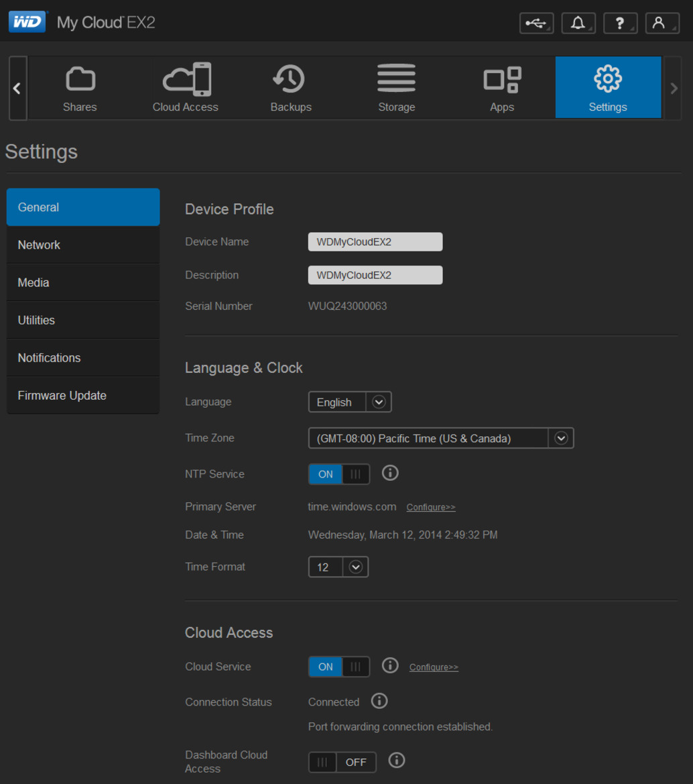The width and height of the screenshot is (693, 784).
Task: Click Configure link for Primary Server
Action: click(x=431, y=507)
